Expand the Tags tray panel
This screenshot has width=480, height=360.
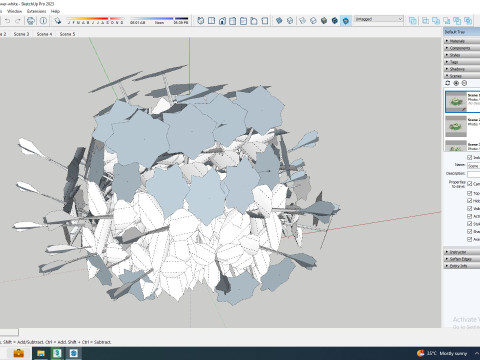[462, 62]
